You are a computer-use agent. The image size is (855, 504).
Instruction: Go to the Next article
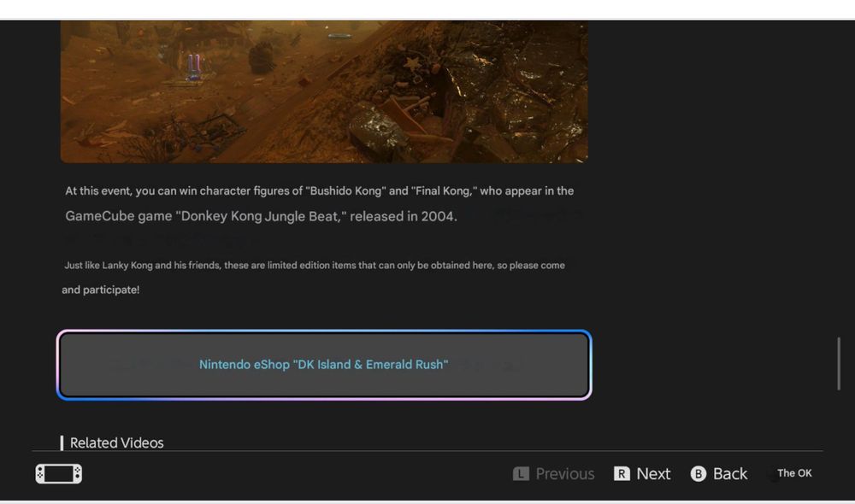[x=653, y=473]
